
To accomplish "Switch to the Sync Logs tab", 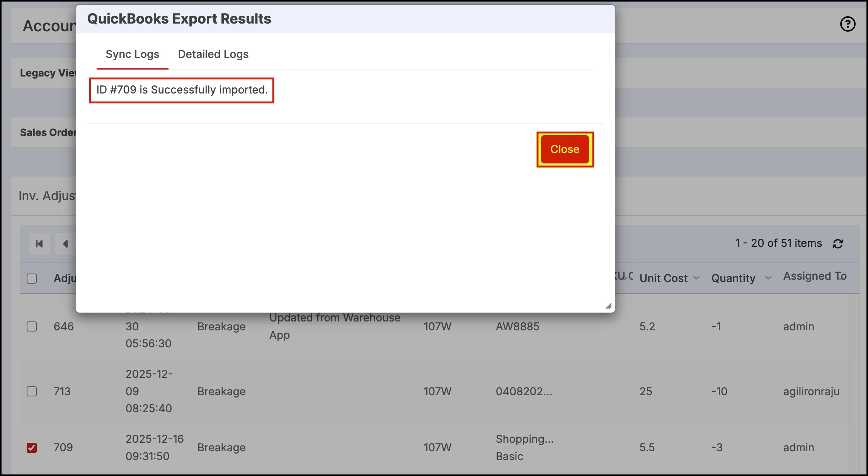I will point(132,54).
